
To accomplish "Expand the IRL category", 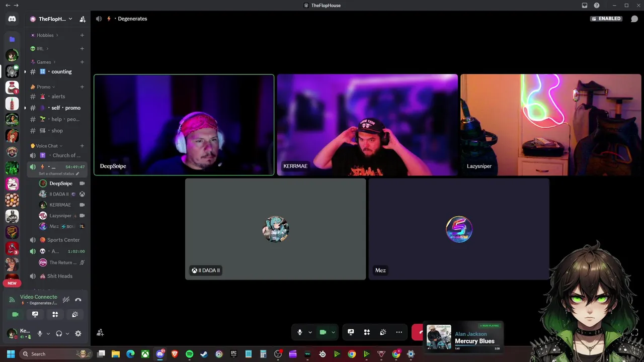I will (40, 49).
